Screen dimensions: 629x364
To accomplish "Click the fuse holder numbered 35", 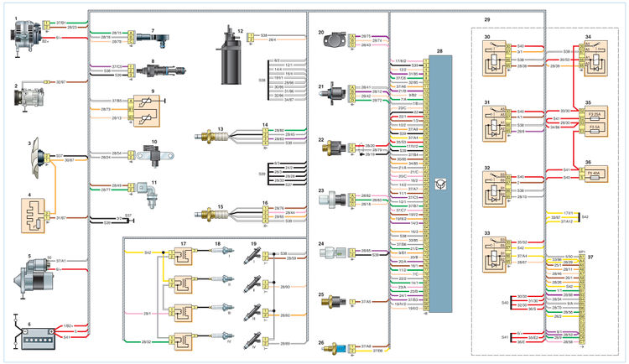I will (596, 121).
